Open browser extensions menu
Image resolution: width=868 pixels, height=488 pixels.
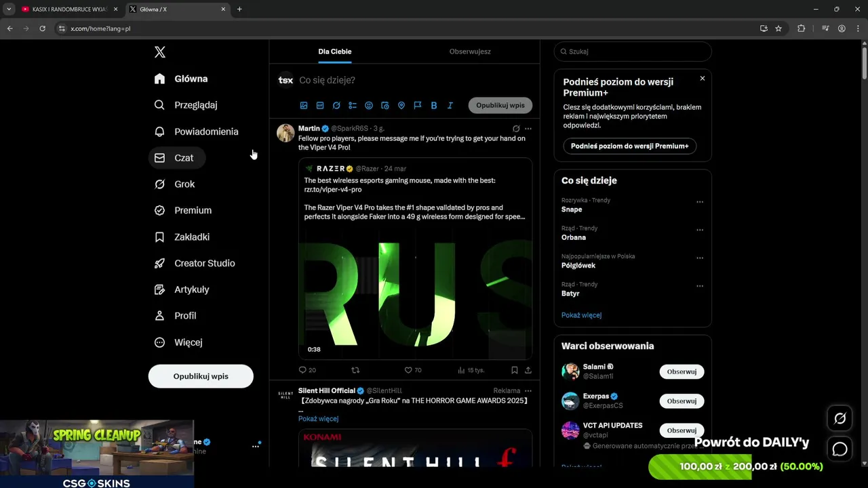802,28
